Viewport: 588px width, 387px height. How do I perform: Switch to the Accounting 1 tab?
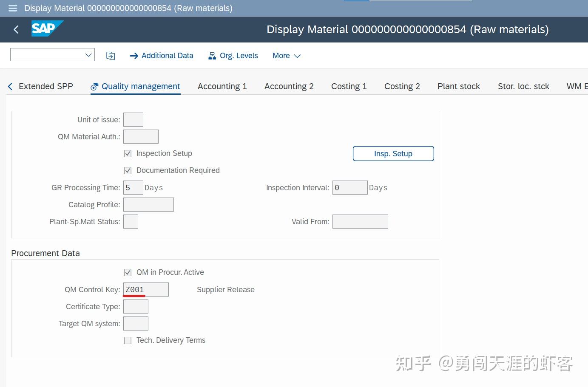tap(222, 86)
